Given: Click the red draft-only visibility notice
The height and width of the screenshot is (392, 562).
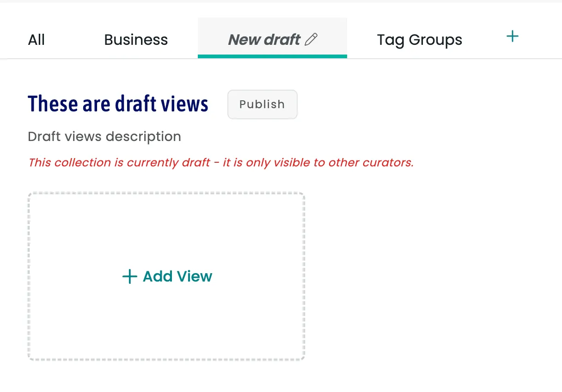Looking at the screenshot, I should click(x=220, y=162).
